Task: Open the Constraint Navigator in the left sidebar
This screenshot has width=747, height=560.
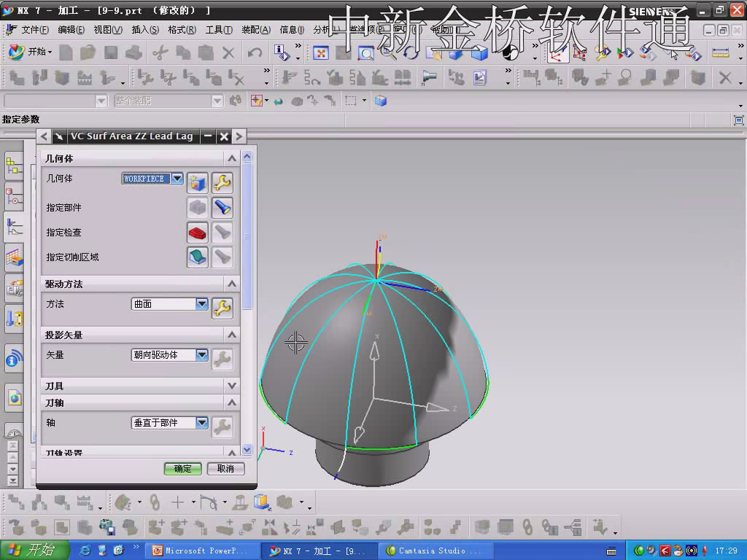Action: tap(15, 197)
